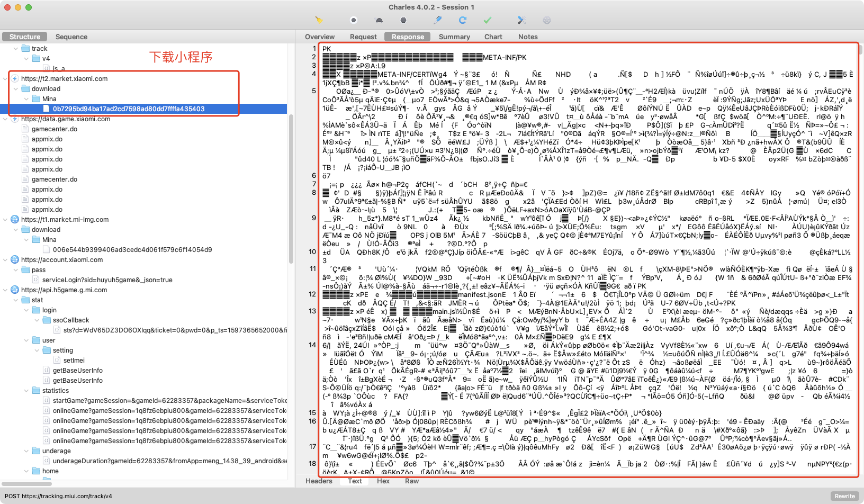Select the Response tab
Screen dimensions: 864x504
pyautogui.click(x=408, y=37)
